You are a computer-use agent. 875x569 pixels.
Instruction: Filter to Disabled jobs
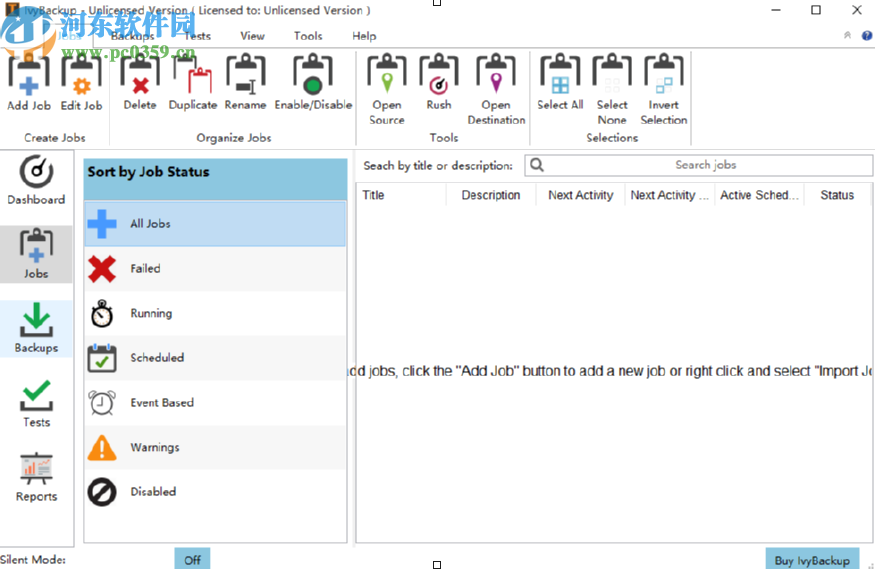[x=215, y=491]
